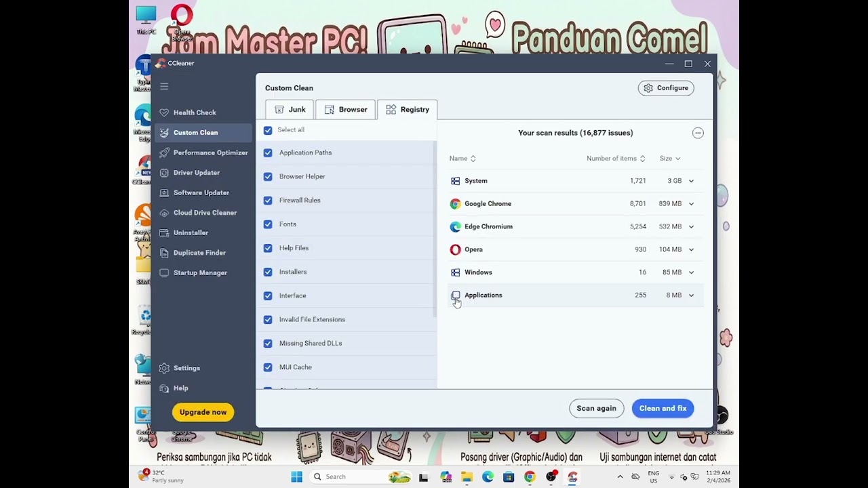This screenshot has height=488, width=868.
Task: Click the This PC desktop icon
Action: point(146,20)
